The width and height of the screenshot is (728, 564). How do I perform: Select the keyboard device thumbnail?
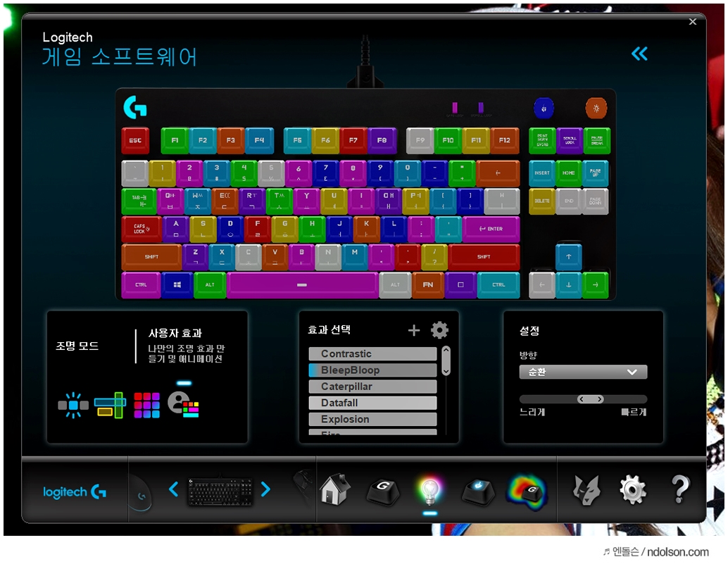(220, 492)
